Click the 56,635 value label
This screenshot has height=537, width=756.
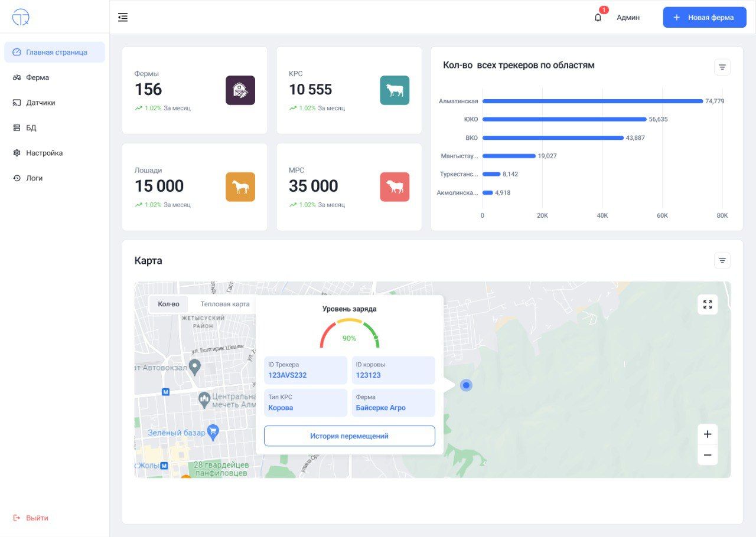click(659, 119)
